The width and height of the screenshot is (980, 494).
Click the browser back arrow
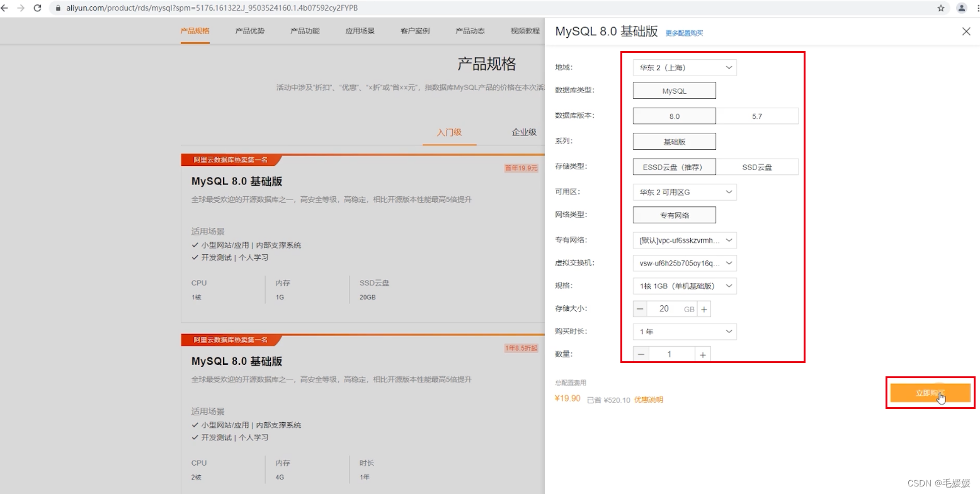tap(4, 8)
